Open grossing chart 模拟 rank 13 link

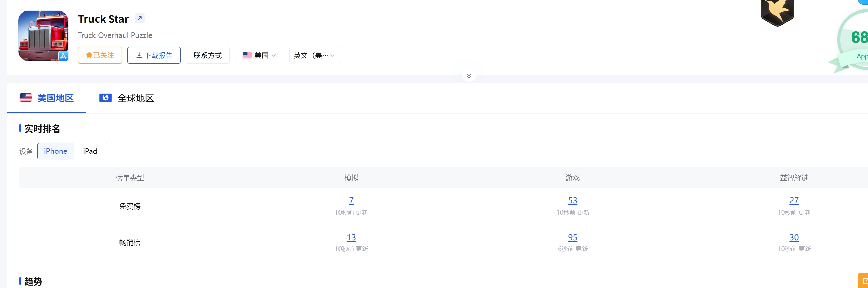pyautogui.click(x=351, y=237)
